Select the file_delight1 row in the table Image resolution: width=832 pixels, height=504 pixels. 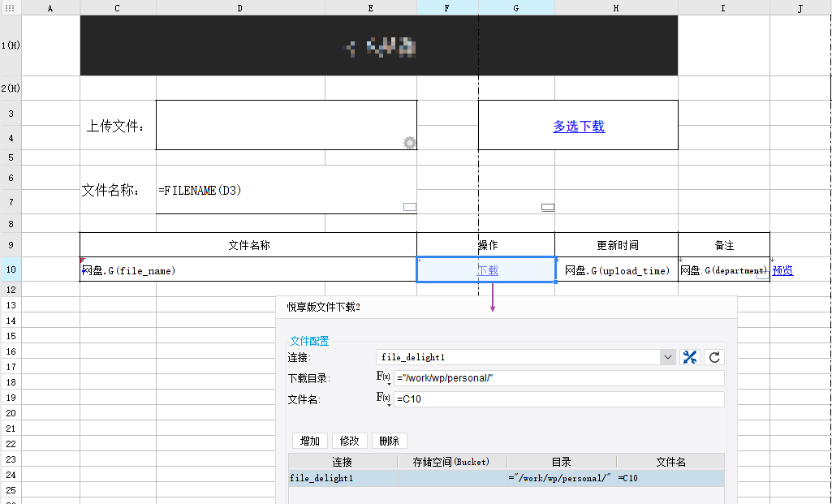tap(507, 478)
